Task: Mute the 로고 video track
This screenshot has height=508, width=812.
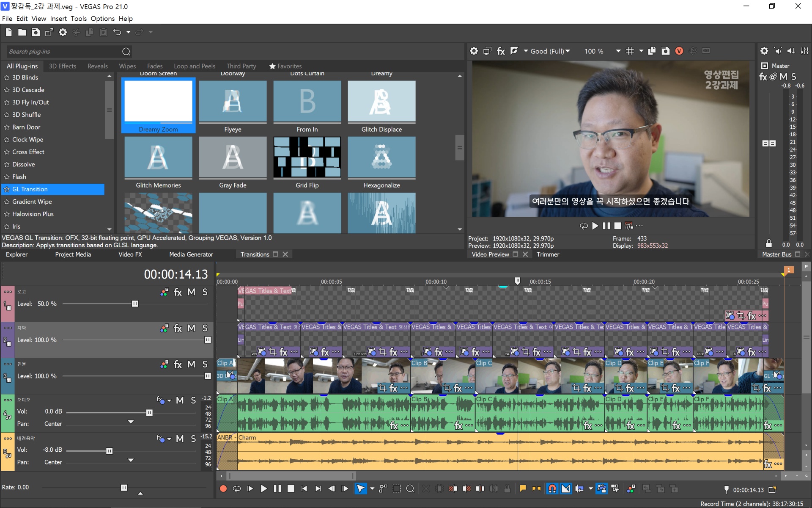Action: [191, 292]
